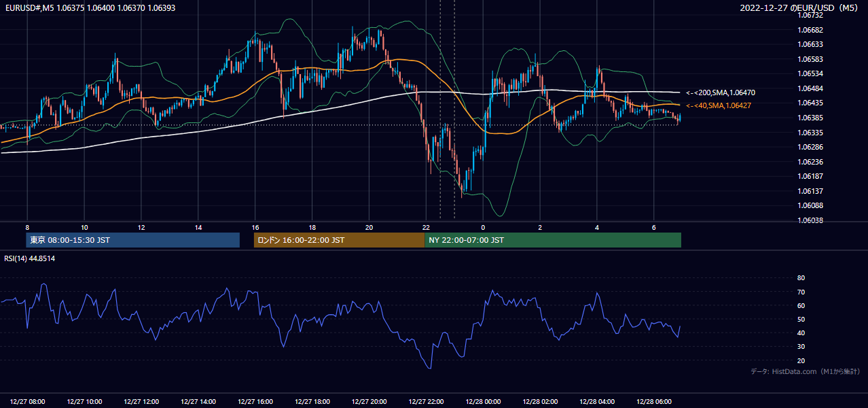Click the hour tick 18 under the price chart
This screenshot has width=868, height=408.
coord(312,227)
